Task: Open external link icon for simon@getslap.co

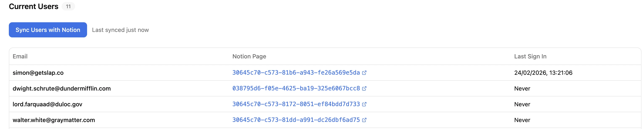Action: click(364, 73)
